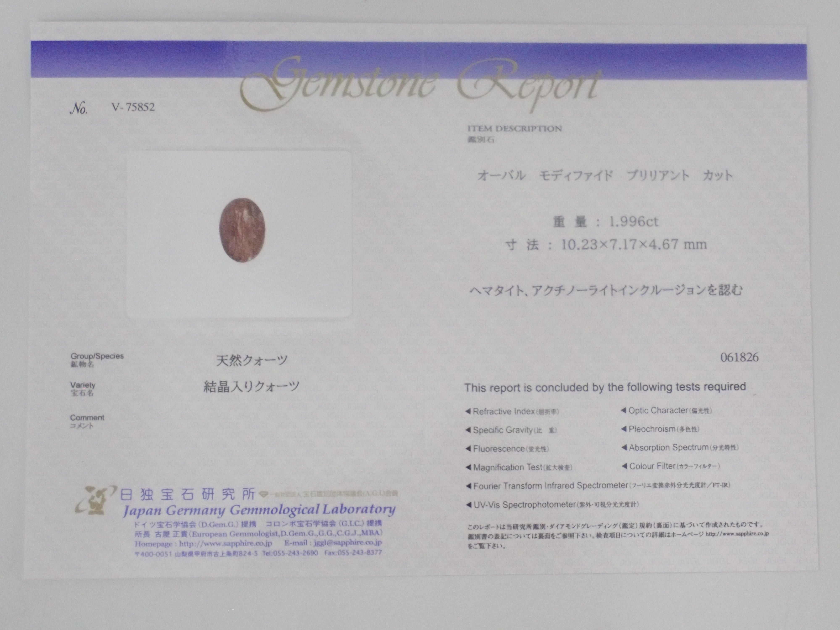Select the 'Colour Filter' test entry
The height and width of the screenshot is (630, 840).
pos(671,466)
